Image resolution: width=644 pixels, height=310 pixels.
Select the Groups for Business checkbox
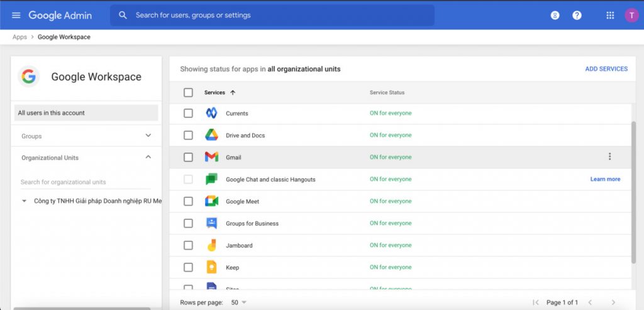coord(188,223)
